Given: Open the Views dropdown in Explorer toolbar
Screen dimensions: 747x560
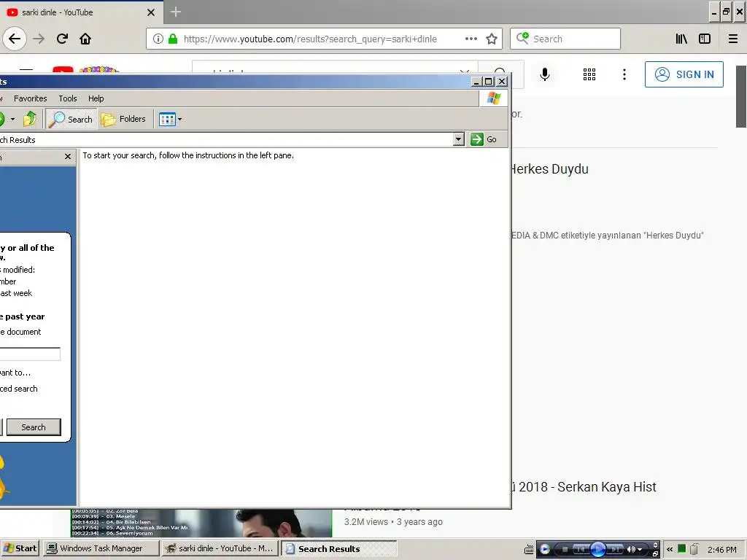Looking at the screenshot, I should [170, 119].
